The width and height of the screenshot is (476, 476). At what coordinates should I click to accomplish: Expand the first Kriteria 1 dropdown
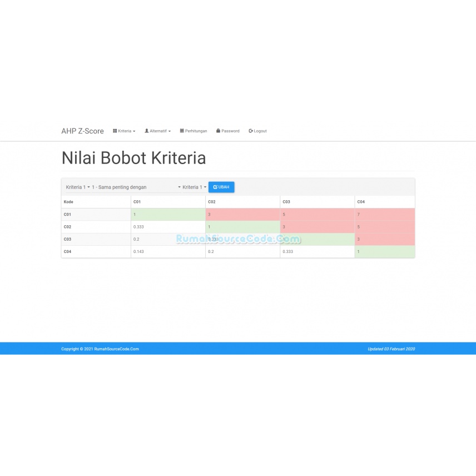(x=78, y=187)
